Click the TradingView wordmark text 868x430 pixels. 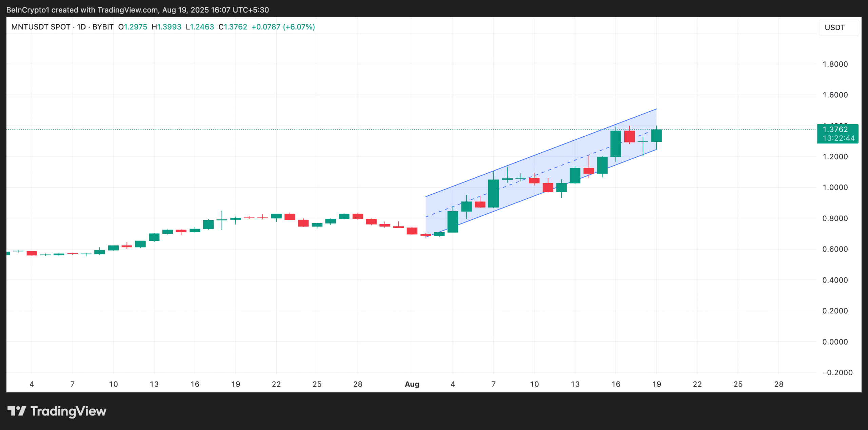(68, 411)
